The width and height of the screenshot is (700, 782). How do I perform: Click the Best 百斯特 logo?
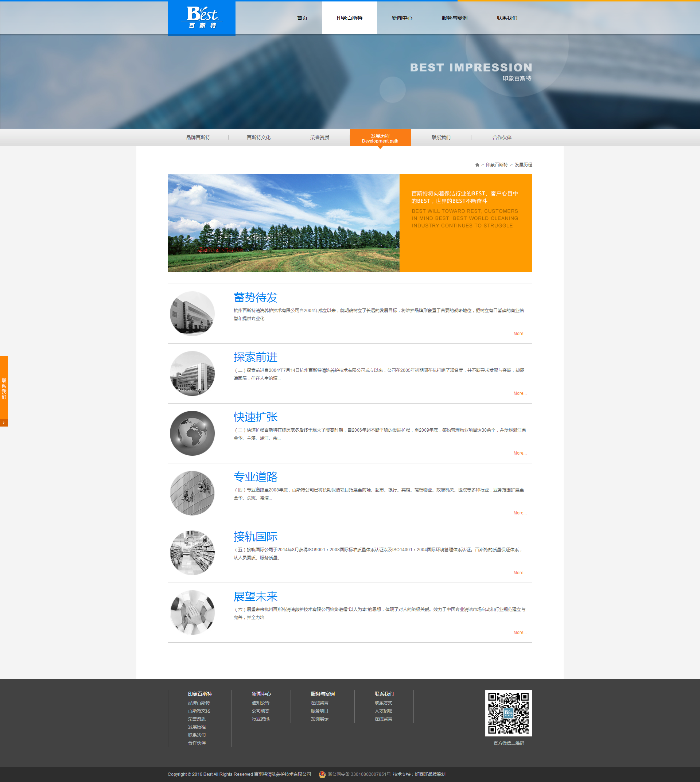click(x=202, y=18)
